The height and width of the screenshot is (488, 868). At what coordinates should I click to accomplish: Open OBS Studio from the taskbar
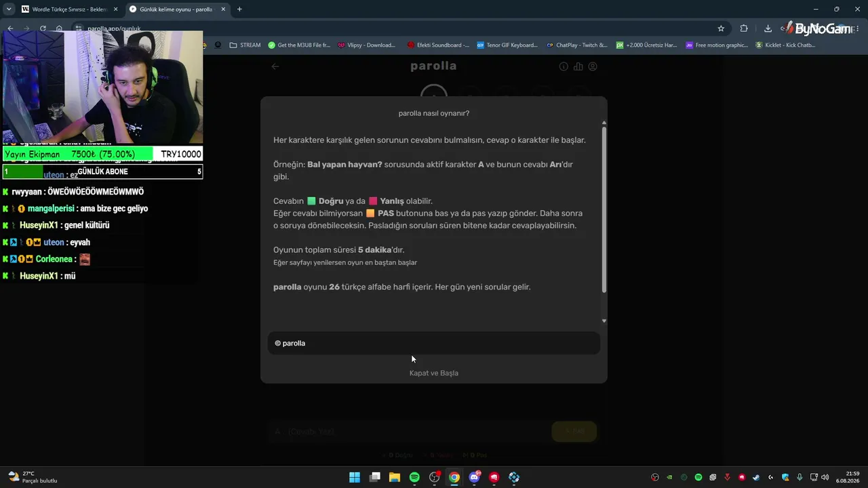pyautogui.click(x=435, y=477)
